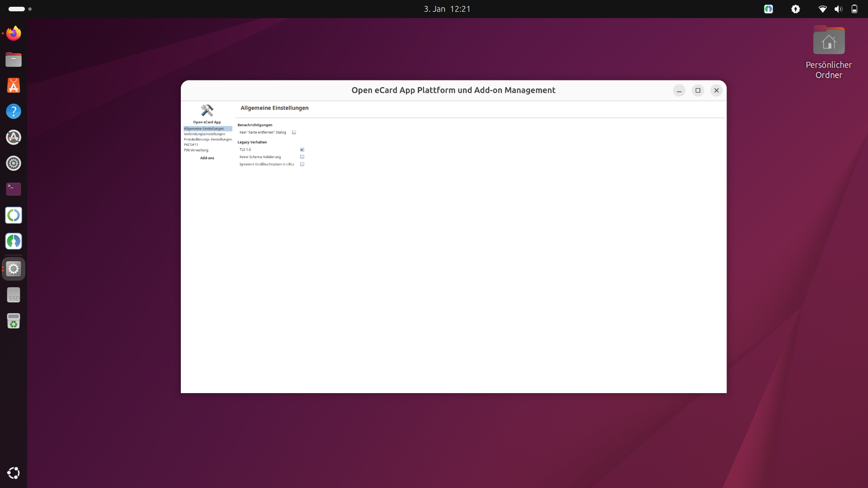Launch Firefox from the dock
Viewport: 868px width, 488px height.
pyautogui.click(x=14, y=33)
